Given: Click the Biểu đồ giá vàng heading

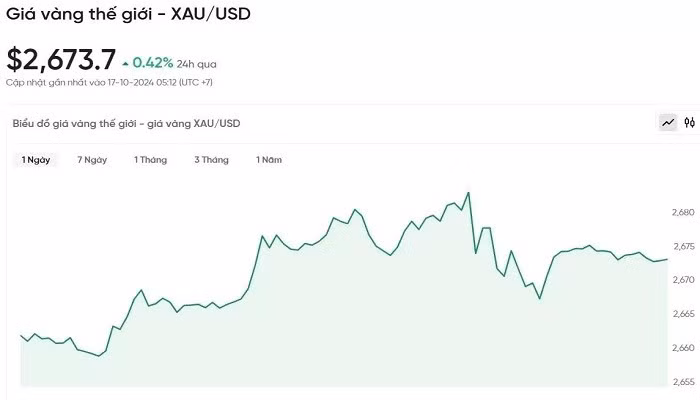Looking at the screenshot, I should [x=126, y=124].
